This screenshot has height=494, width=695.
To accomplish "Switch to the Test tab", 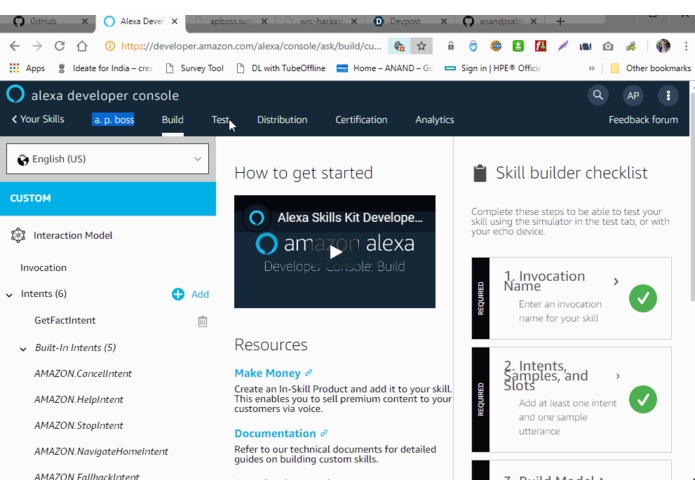I will pyautogui.click(x=220, y=120).
